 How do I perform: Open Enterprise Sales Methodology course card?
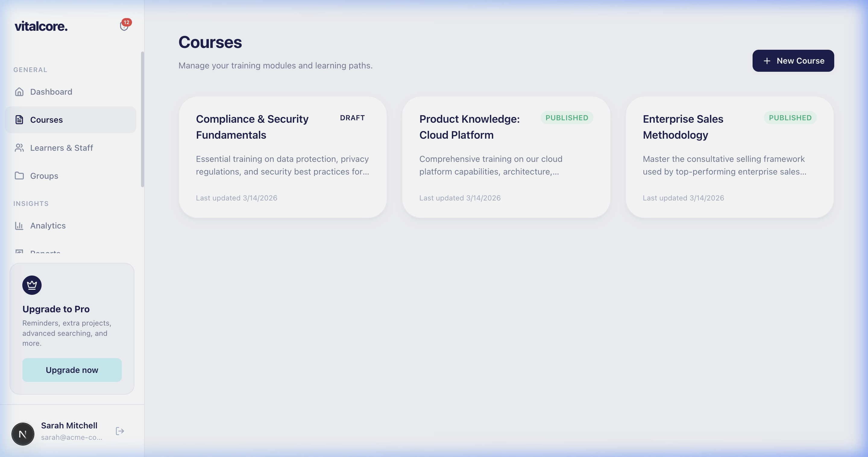tap(729, 157)
